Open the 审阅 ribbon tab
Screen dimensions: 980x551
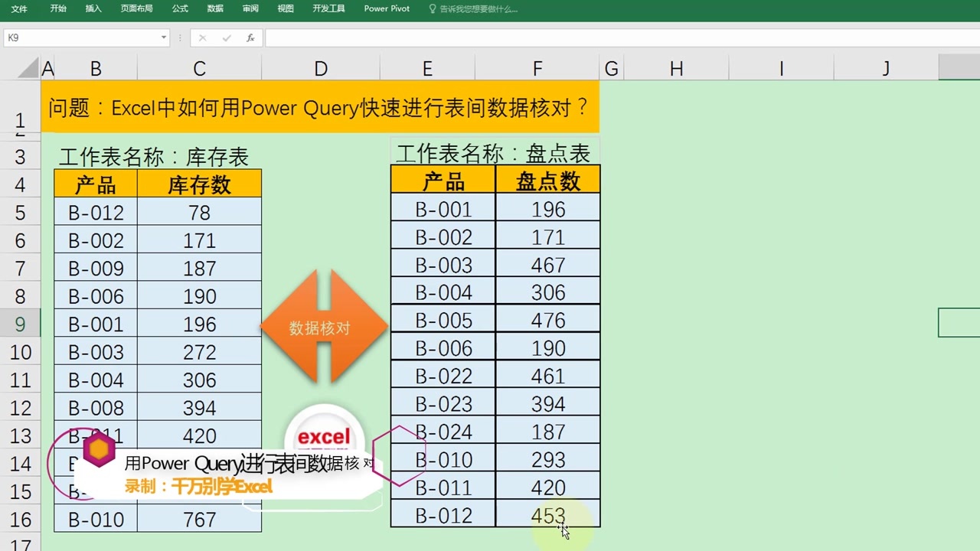coord(250,8)
